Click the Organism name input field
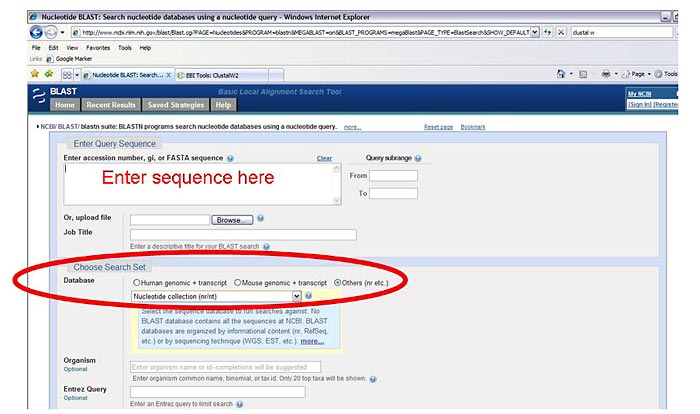The width and height of the screenshot is (700, 414). click(x=225, y=367)
